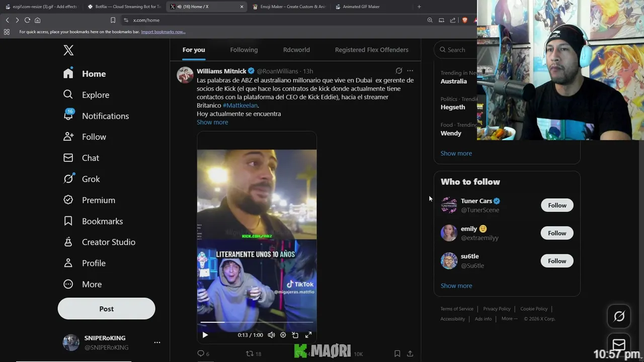Open Chat from the sidebar

(x=81, y=158)
